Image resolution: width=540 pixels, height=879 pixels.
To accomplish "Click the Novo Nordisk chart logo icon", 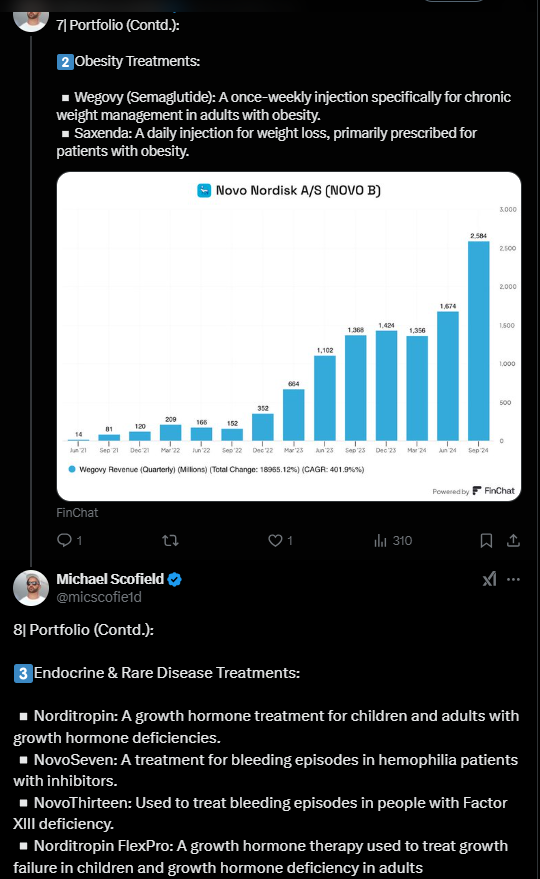I will (204, 191).
